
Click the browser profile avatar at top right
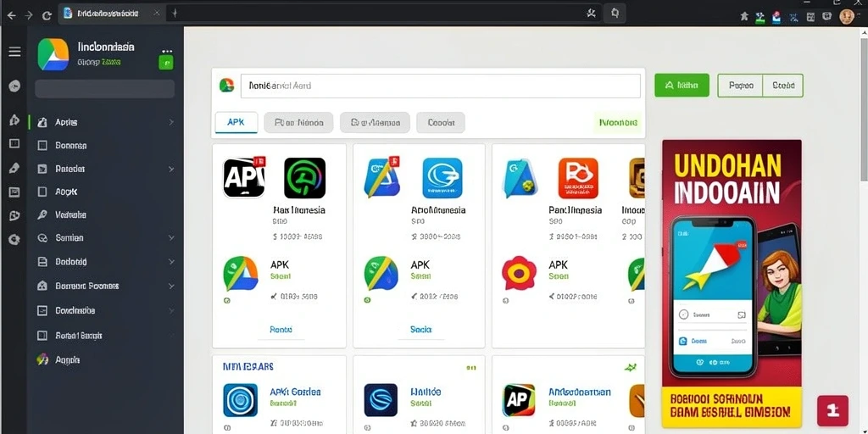(x=847, y=16)
